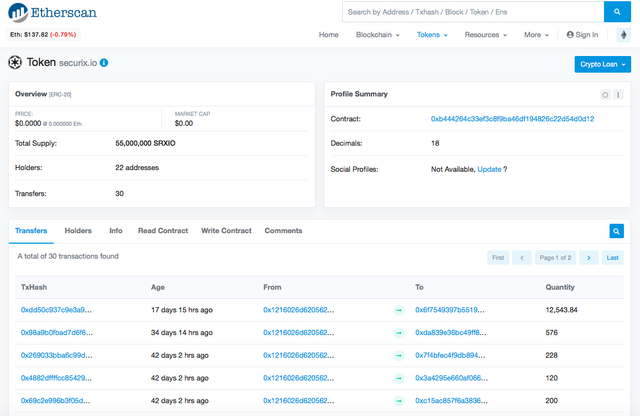Viewport: 640px width, 416px height.
Task: Click the 55,000,000 SRXIO total supply value
Action: click(x=145, y=143)
